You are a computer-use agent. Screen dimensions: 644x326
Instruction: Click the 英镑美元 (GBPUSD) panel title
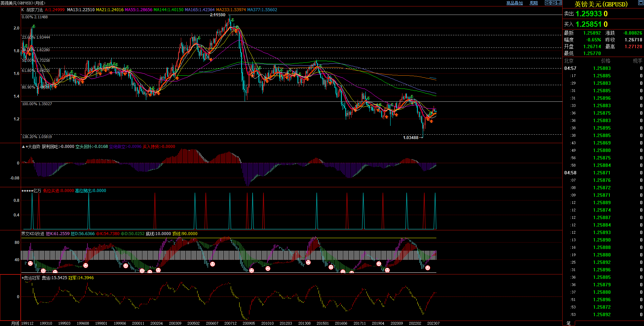pos(601,4)
